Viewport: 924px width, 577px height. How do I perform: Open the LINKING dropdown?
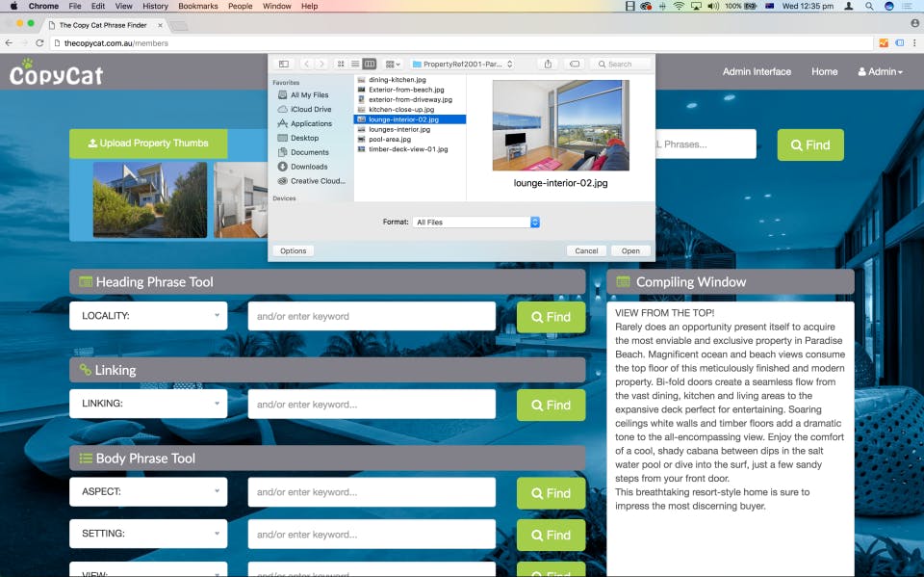(x=148, y=404)
